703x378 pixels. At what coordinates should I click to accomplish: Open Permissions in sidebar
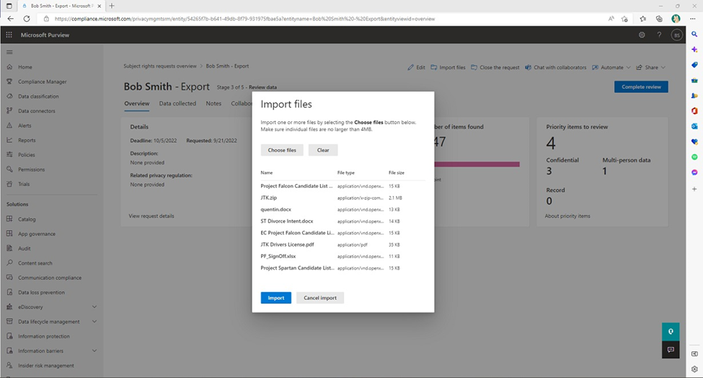[x=31, y=169]
